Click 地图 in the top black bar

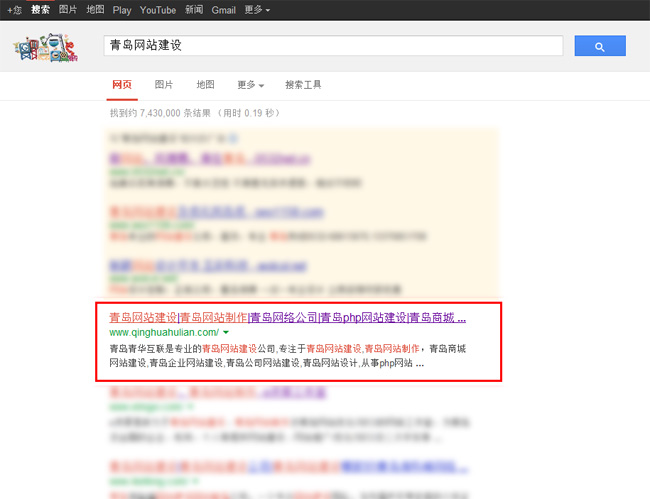(95, 10)
